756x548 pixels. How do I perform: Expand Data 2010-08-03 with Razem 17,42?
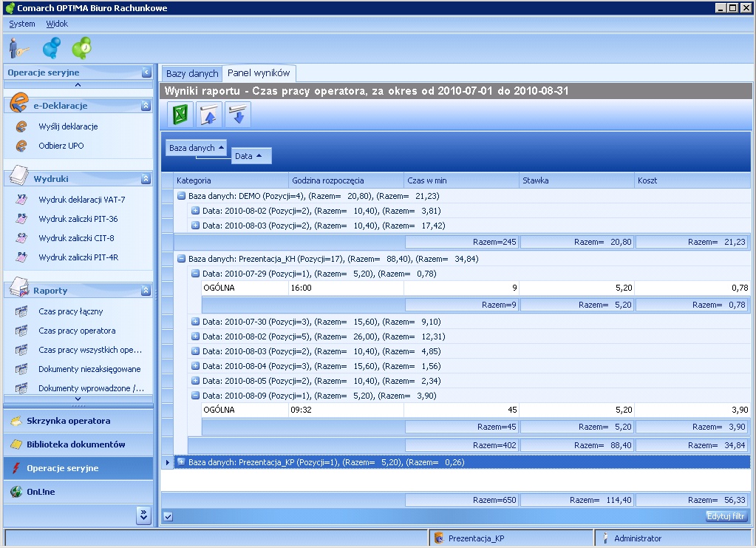[195, 226]
